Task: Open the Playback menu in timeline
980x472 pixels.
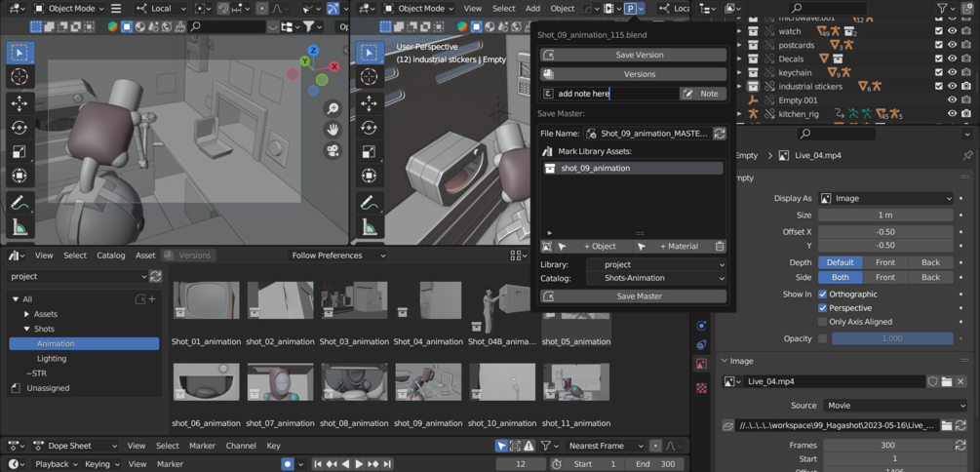Action: pos(55,464)
